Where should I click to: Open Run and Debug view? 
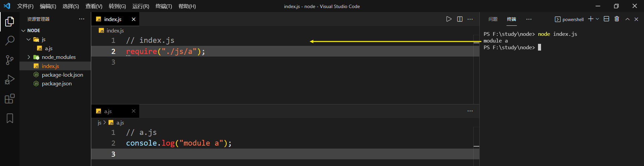[10, 79]
